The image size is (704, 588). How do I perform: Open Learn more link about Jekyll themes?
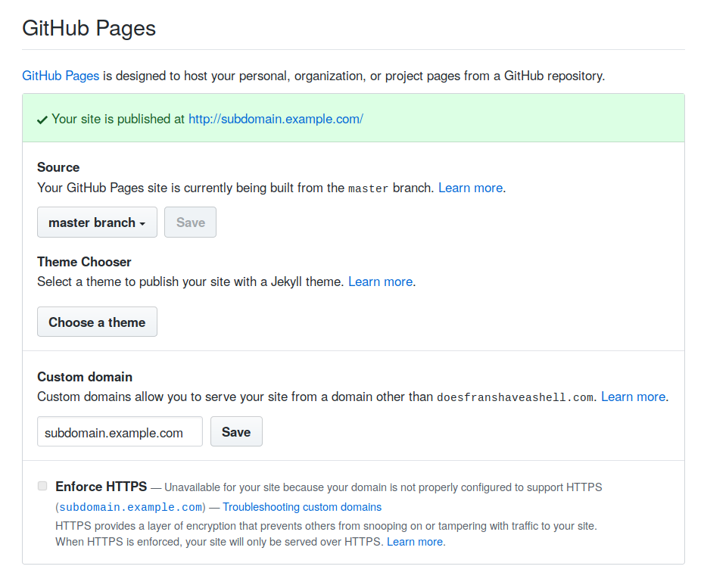(x=380, y=282)
